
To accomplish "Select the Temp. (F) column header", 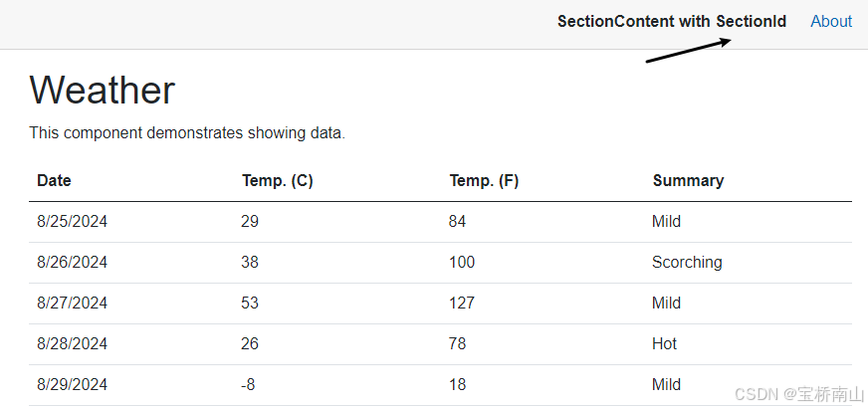I will (484, 180).
